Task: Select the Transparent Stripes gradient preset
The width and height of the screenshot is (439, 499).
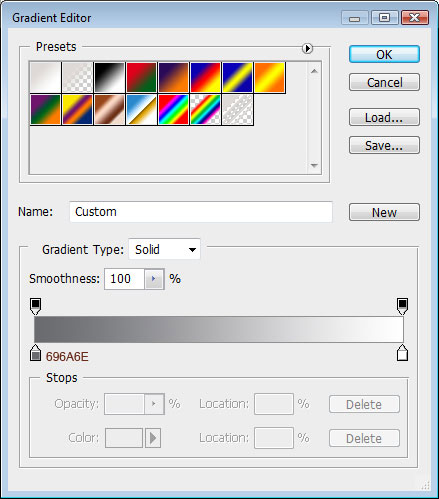Action: pos(237,109)
